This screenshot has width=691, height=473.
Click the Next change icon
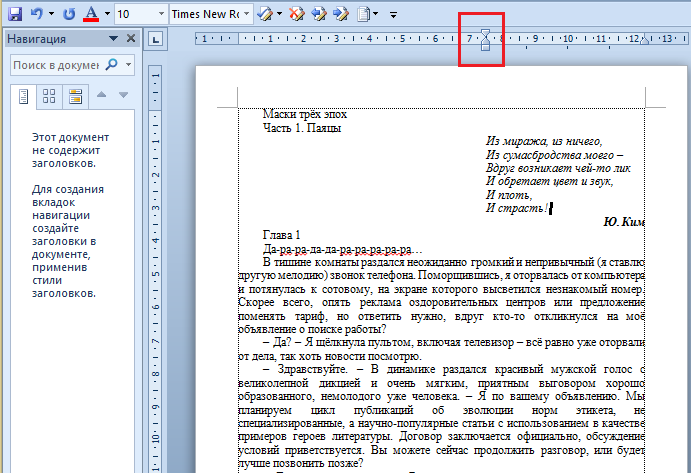pos(342,14)
